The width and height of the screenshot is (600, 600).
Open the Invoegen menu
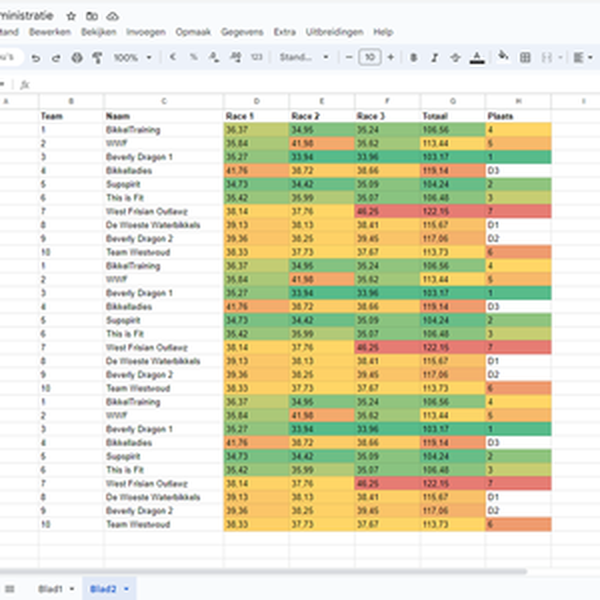(x=146, y=32)
